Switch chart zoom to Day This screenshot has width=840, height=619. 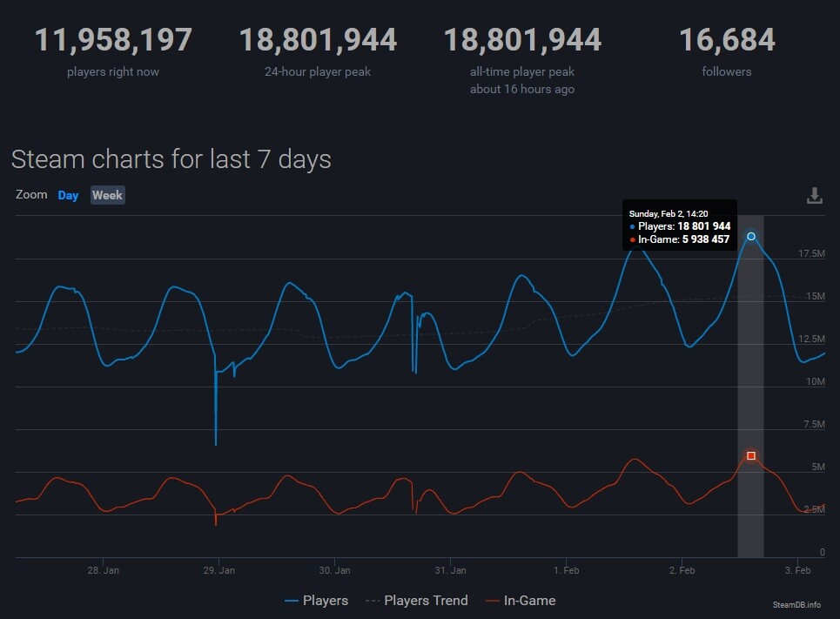tap(68, 195)
